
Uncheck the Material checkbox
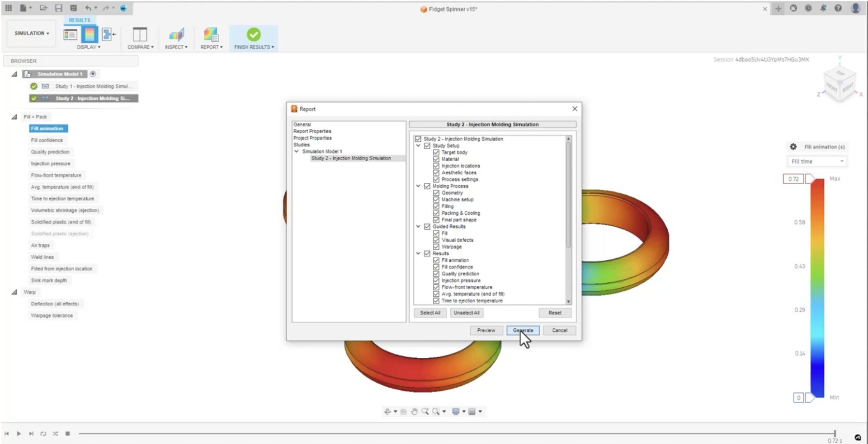[436, 159]
